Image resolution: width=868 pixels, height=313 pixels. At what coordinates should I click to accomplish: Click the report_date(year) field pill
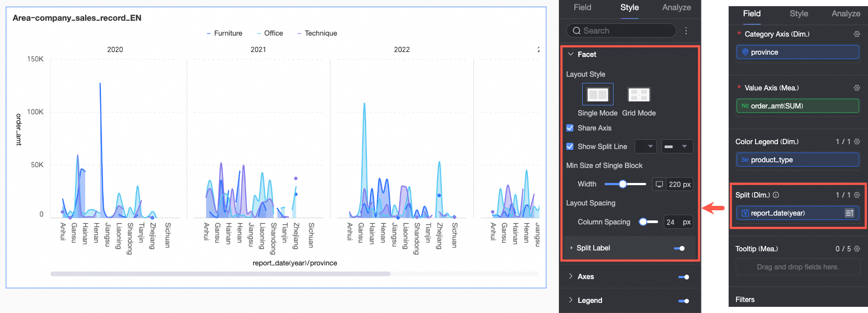click(x=797, y=213)
